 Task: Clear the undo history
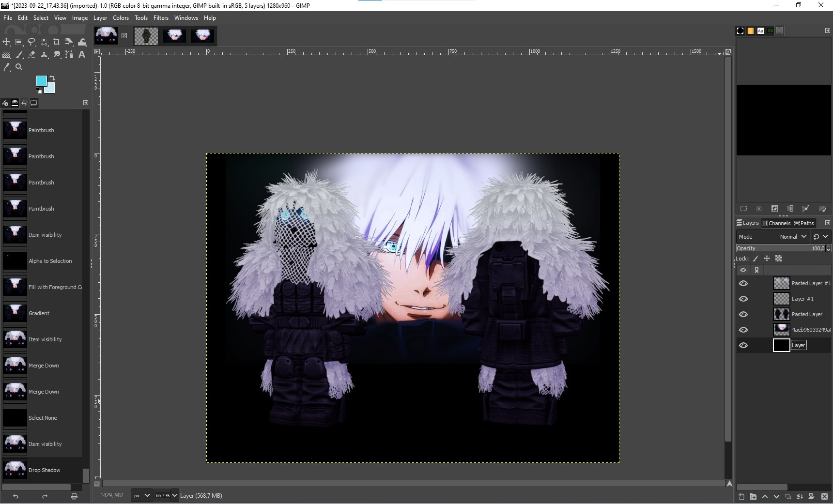pos(74,496)
